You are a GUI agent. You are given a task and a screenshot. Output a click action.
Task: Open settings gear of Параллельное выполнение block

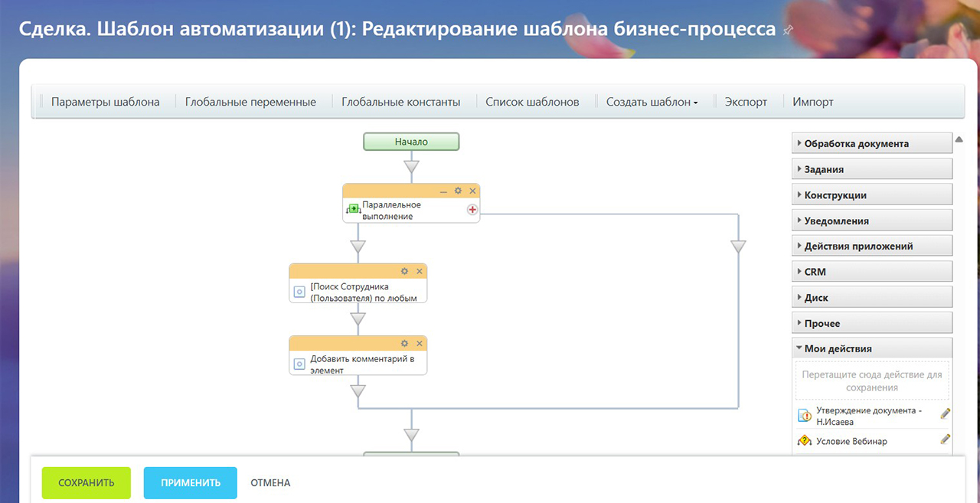pos(458,191)
